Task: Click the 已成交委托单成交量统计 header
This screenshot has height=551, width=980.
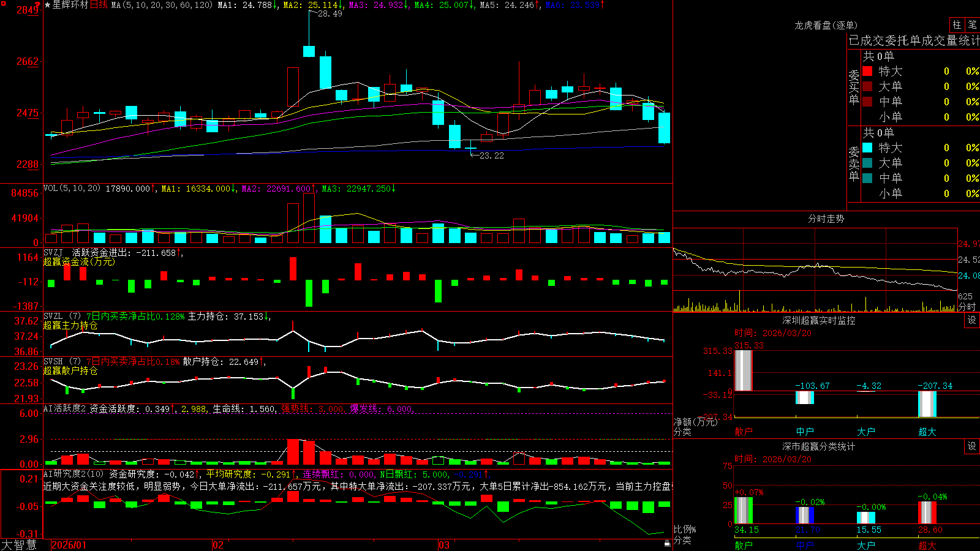Action: (914, 40)
